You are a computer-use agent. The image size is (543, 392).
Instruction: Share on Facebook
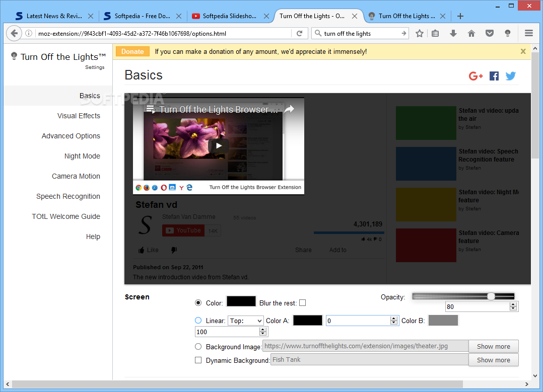[x=494, y=76]
